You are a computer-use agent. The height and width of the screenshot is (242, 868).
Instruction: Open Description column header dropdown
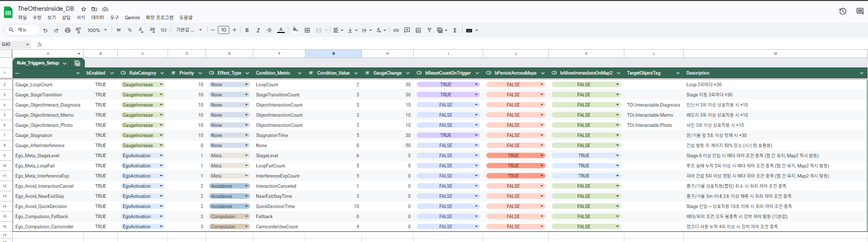861,73
